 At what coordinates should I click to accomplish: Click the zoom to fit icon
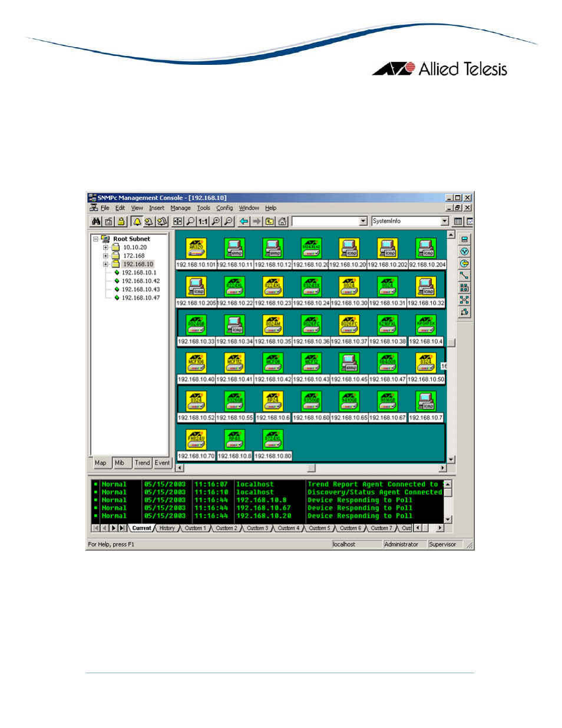(x=177, y=222)
